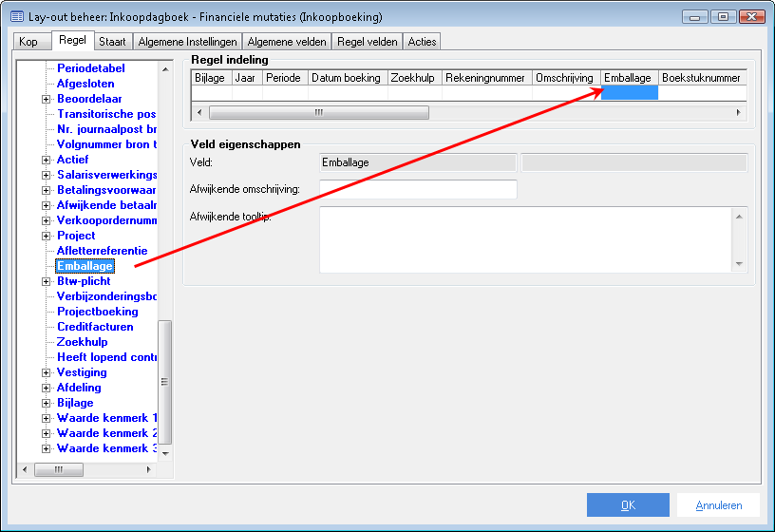Expand the Afwijkende betaal node

point(46,206)
